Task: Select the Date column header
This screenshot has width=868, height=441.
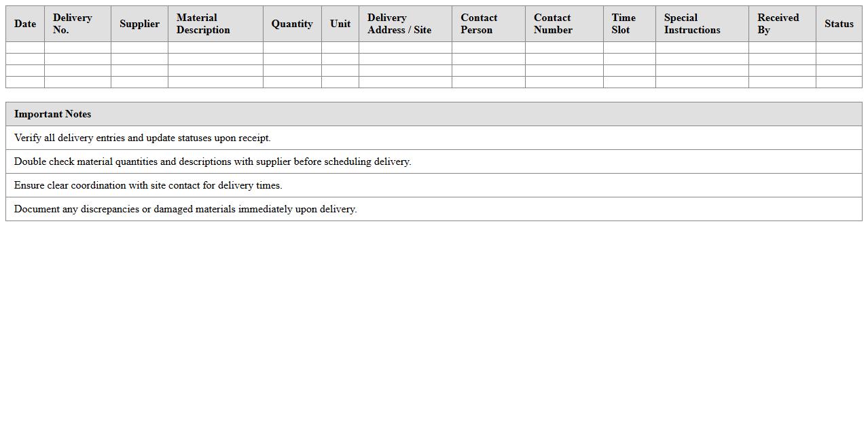Action: pyautogui.click(x=24, y=24)
